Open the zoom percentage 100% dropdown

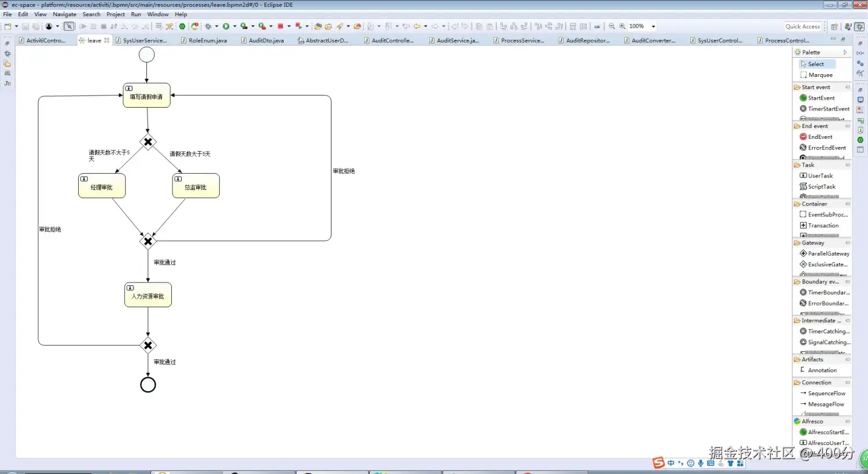coord(653,27)
